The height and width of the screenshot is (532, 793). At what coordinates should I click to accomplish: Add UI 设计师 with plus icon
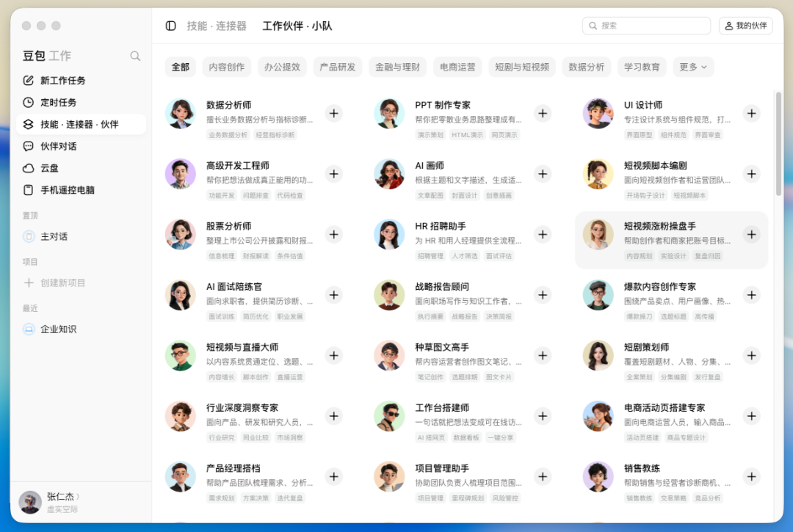pos(752,114)
